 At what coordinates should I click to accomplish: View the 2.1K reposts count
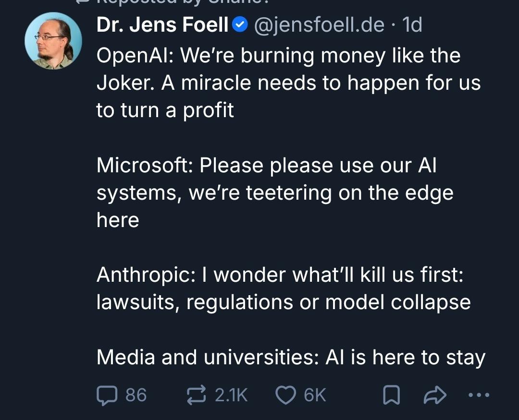pyautogui.click(x=231, y=395)
